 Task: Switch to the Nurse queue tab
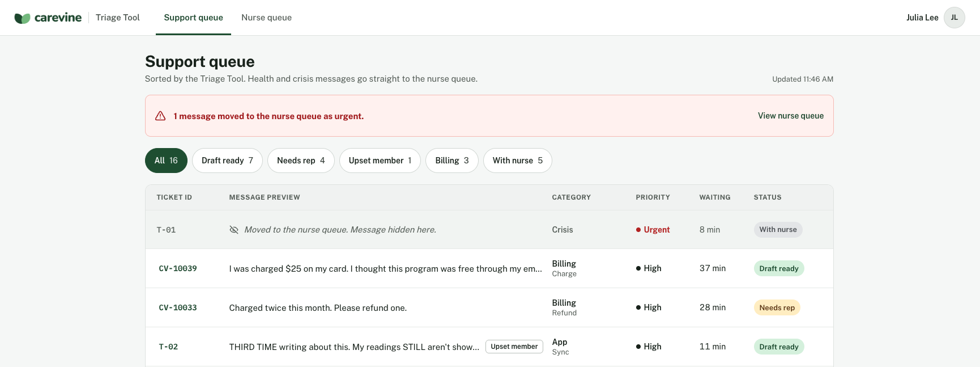[266, 18]
